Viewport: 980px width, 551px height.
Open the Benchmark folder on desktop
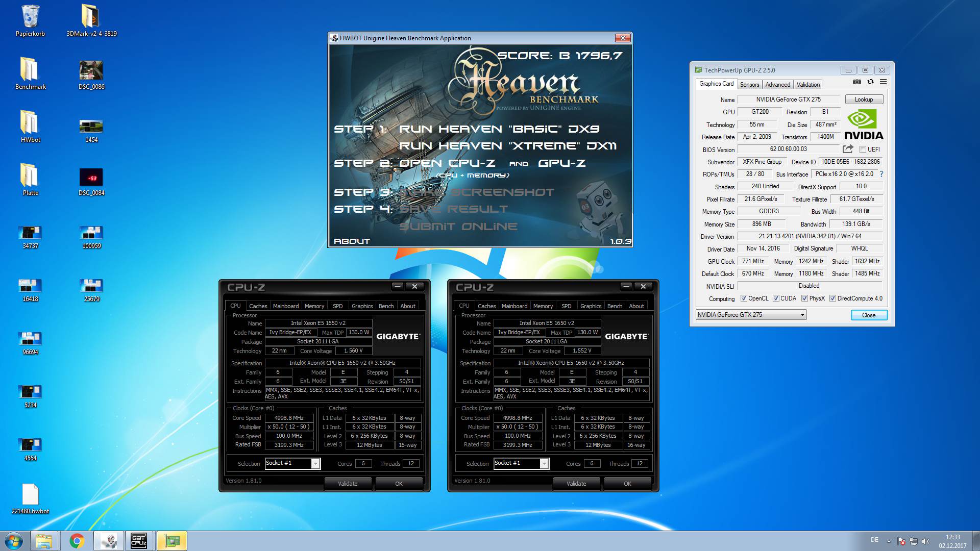pos(30,73)
